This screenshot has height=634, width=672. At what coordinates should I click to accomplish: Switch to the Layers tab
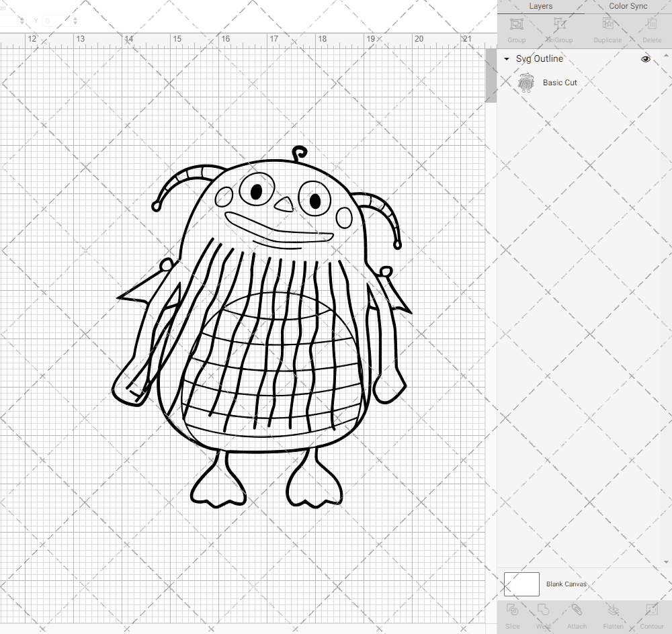pos(540,6)
